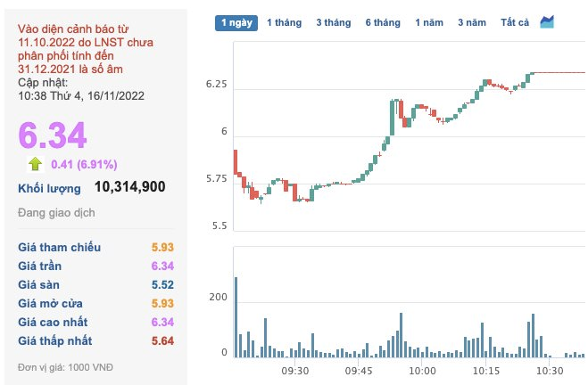Screen dimensions: 588x385
Task: Click the Giá thấp nhất value 5.64
Action: click(x=161, y=340)
